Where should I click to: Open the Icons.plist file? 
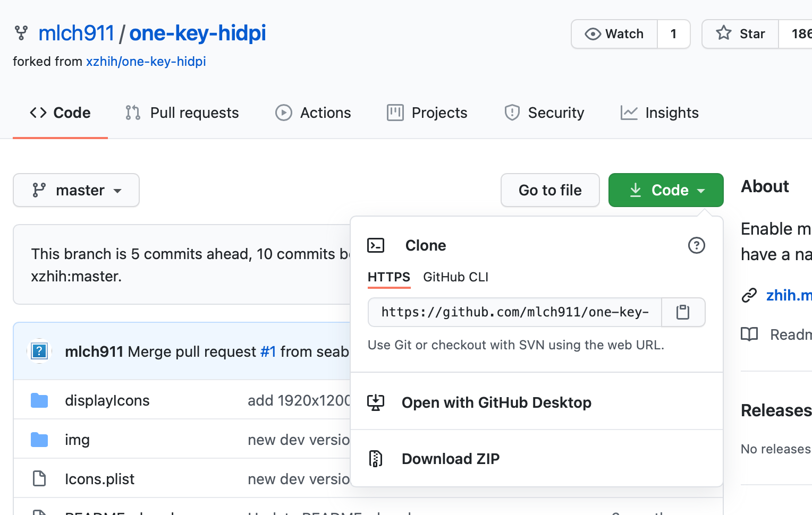(x=99, y=479)
